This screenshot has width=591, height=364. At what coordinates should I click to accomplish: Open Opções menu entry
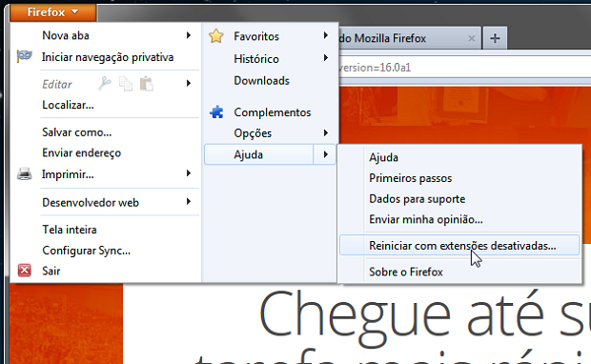pyautogui.click(x=253, y=133)
